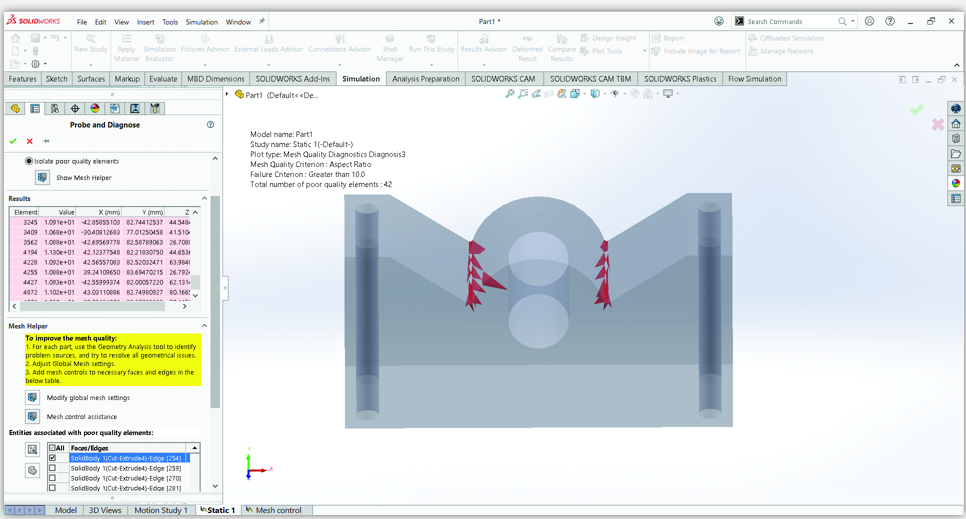Uncheck the Edge [254] checkbox
The image size is (966, 519).
[52, 458]
